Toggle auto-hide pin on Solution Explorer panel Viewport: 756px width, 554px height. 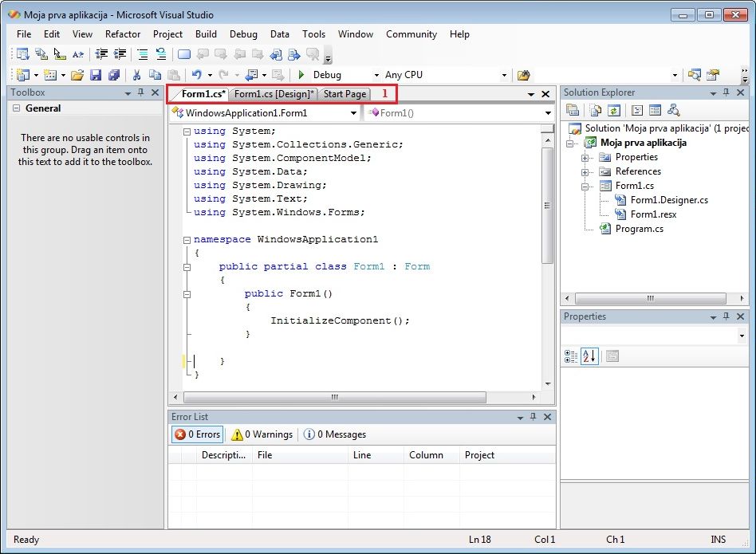click(x=726, y=92)
